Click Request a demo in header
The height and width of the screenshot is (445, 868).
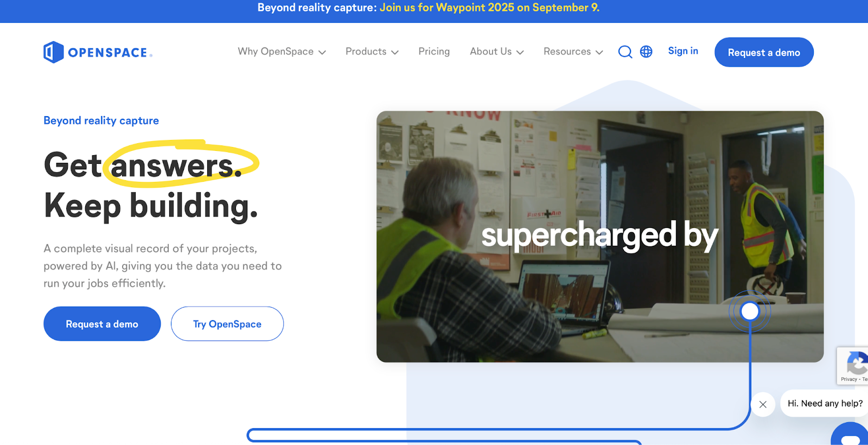coord(764,52)
